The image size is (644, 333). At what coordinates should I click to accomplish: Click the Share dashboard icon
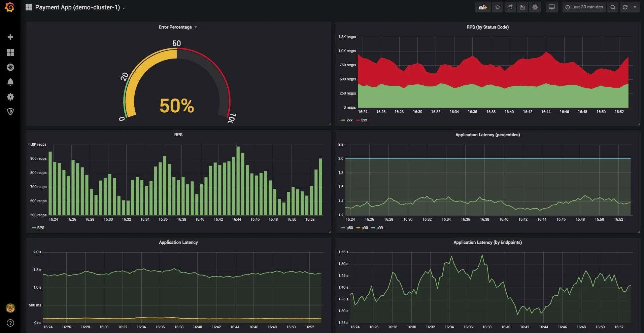click(510, 7)
